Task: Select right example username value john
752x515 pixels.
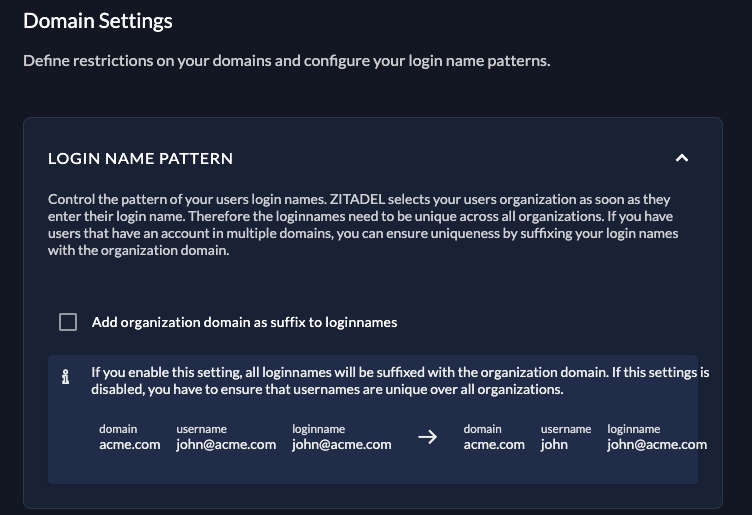Action: [x=554, y=445]
